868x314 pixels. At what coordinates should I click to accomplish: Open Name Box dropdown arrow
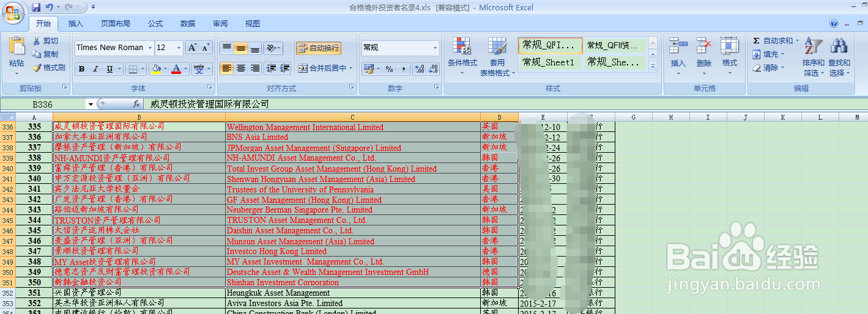(91, 104)
